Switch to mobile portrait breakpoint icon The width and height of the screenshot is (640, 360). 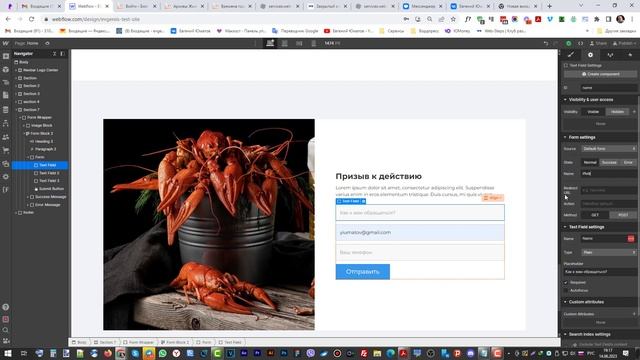tap(313, 43)
